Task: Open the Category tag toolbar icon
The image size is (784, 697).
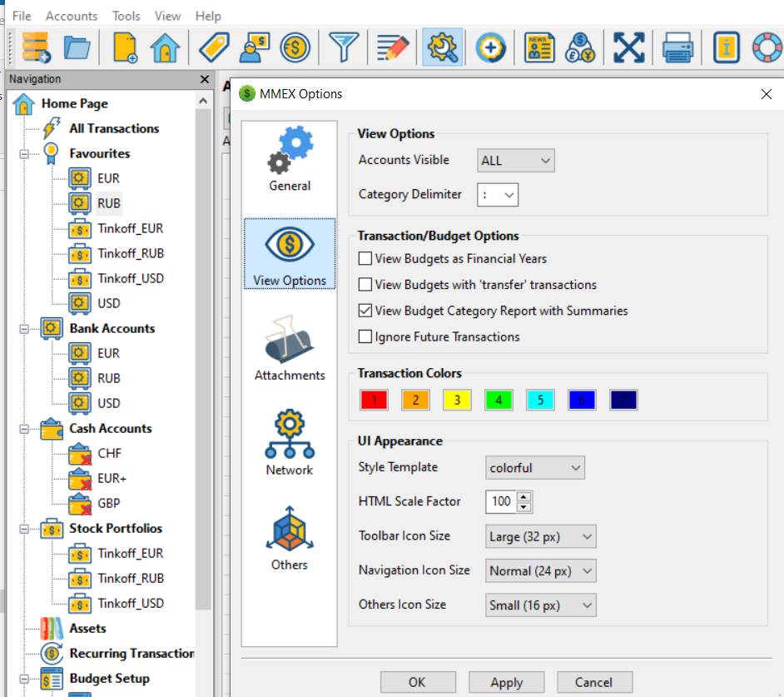Action: pyautogui.click(x=214, y=47)
